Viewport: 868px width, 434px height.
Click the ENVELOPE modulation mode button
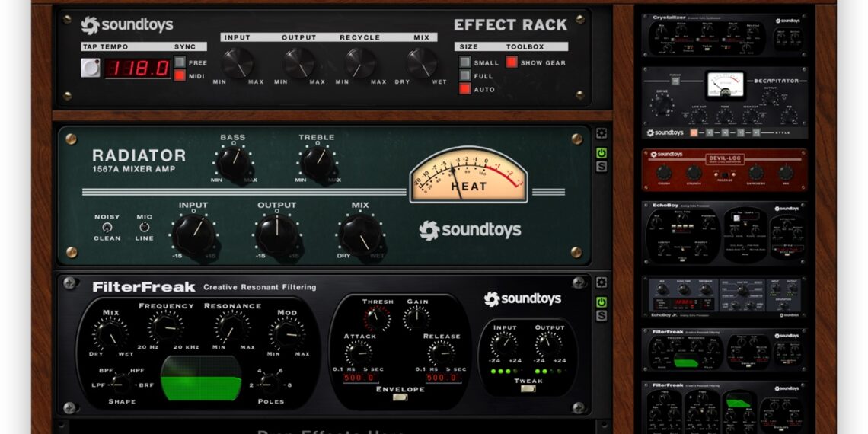tap(400, 397)
